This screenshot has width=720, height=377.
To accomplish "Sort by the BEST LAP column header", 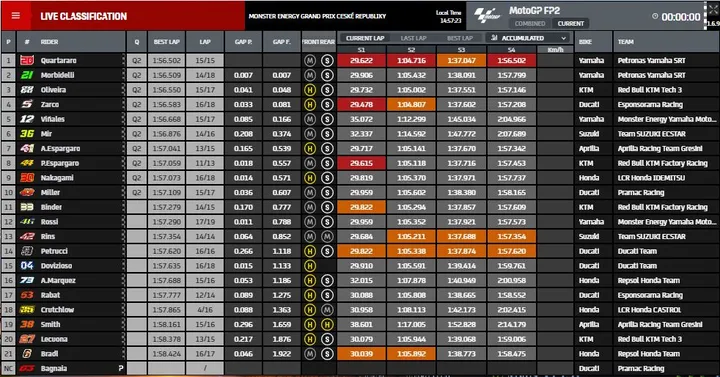I will (x=166, y=42).
